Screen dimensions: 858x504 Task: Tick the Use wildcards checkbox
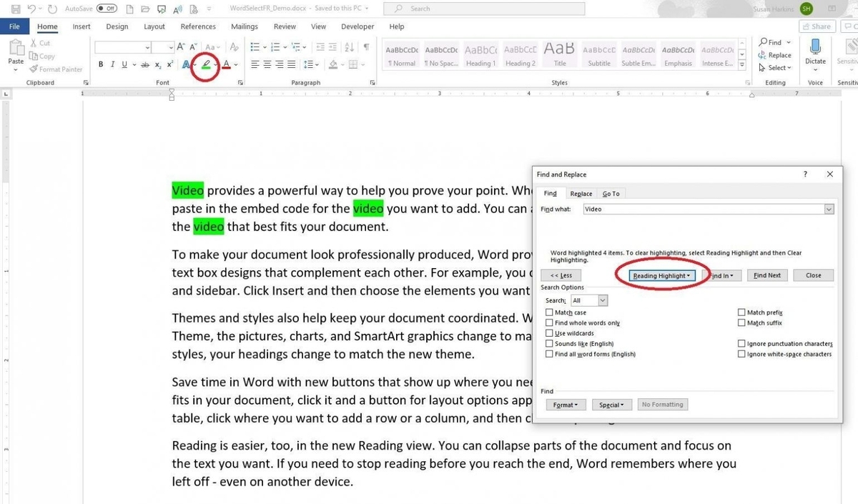(x=549, y=333)
